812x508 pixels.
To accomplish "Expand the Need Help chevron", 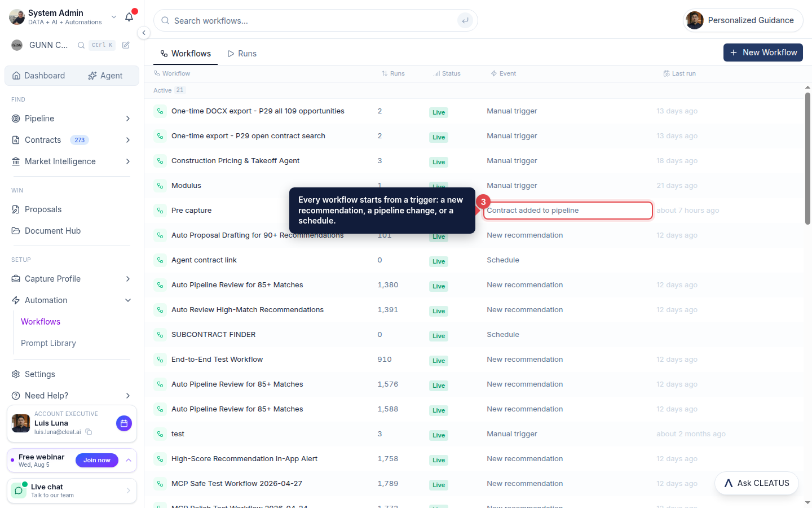I will tap(128, 396).
